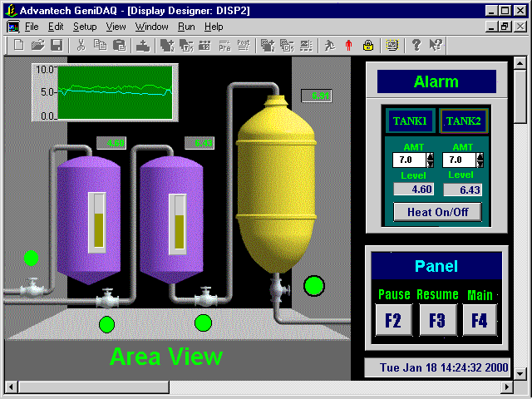Click the TANK2 AMT spinner arrows

point(479,159)
